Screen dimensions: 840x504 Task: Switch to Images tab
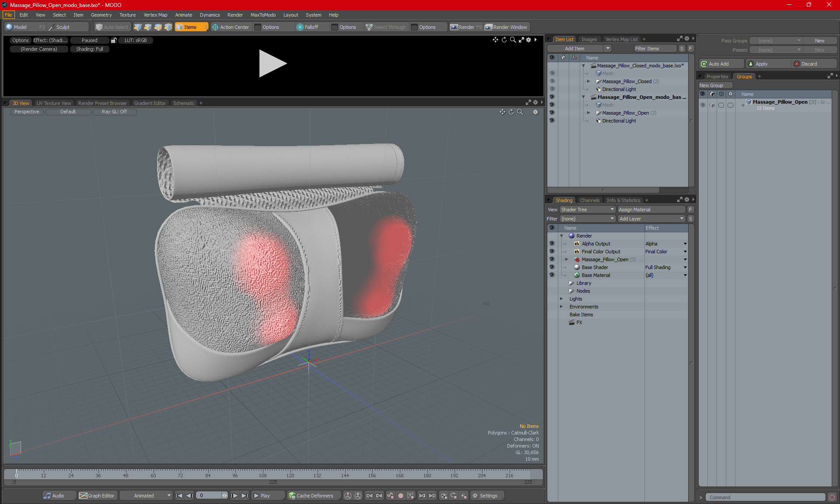pyautogui.click(x=589, y=39)
